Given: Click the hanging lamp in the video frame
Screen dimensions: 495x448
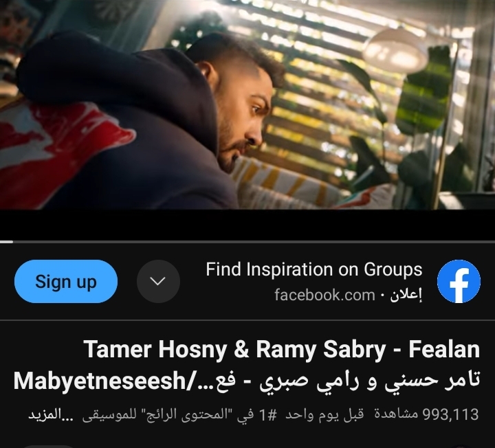Looking at the screenshot, I should tap(395, 49).
